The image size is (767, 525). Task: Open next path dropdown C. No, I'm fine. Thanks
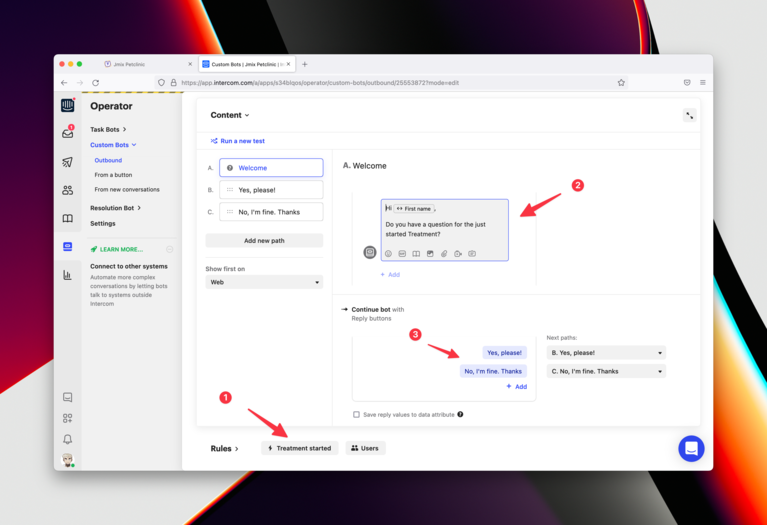[x=606, y=371]
